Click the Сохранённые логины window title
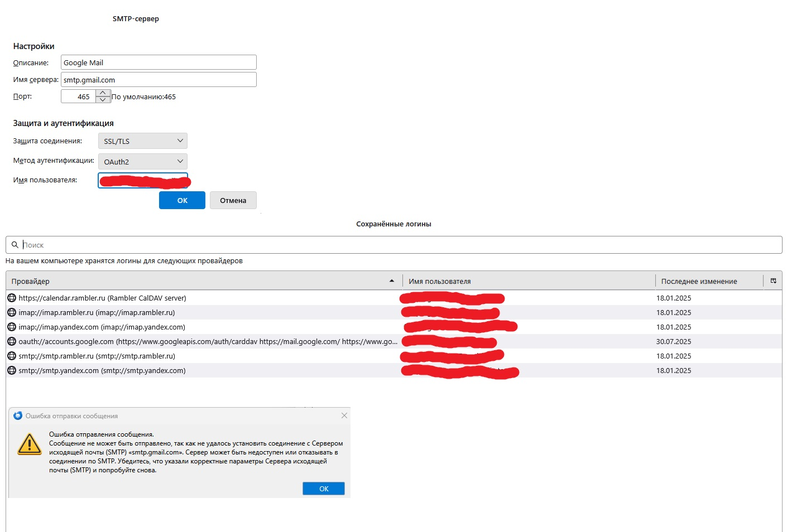 tap(393, 224)
